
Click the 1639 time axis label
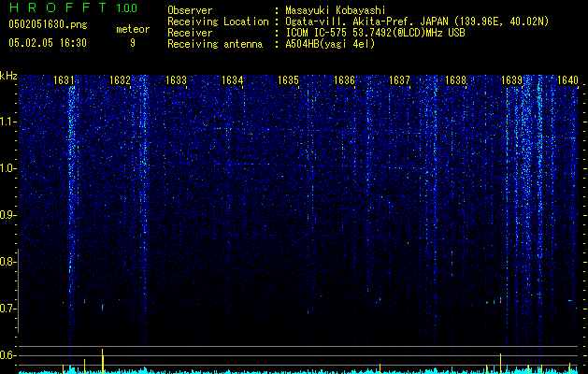click(x=511, y=79)
